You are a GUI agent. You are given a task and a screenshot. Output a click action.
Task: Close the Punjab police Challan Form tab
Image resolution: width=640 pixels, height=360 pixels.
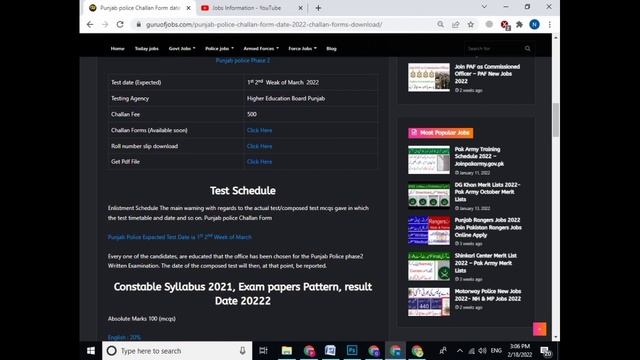[x=189, y=8]
